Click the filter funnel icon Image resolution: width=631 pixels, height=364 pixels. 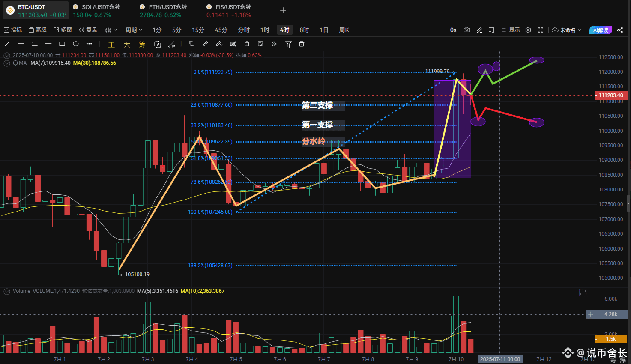(289, 44)
